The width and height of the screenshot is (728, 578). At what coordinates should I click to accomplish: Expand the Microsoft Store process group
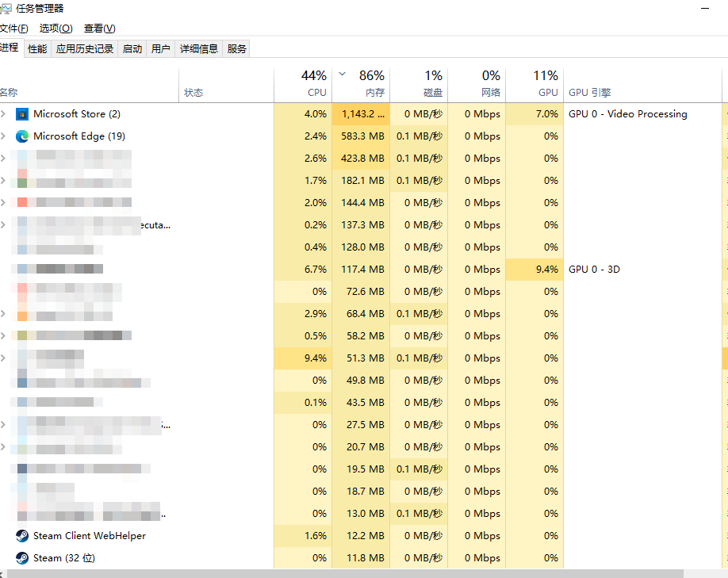coord(5,113)
